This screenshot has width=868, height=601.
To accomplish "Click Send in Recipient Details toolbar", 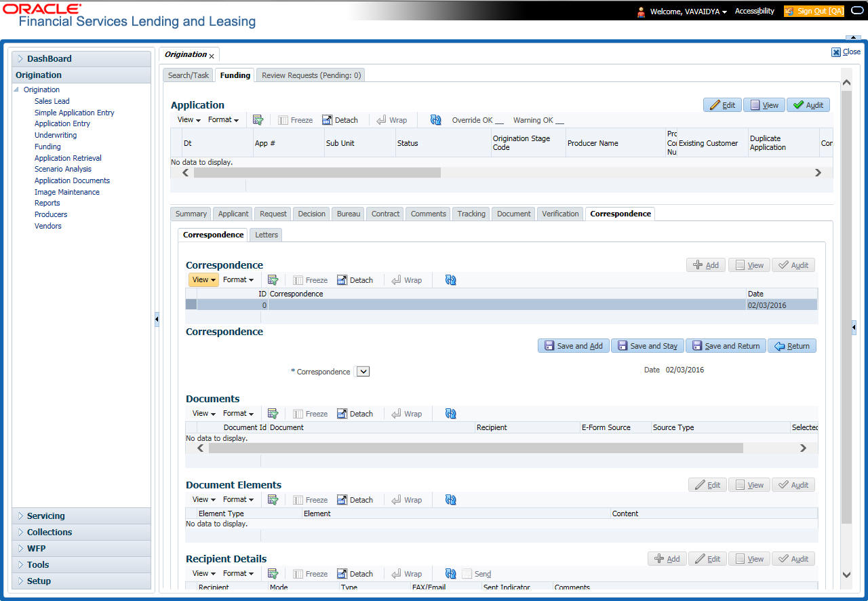I will point(477,574).
